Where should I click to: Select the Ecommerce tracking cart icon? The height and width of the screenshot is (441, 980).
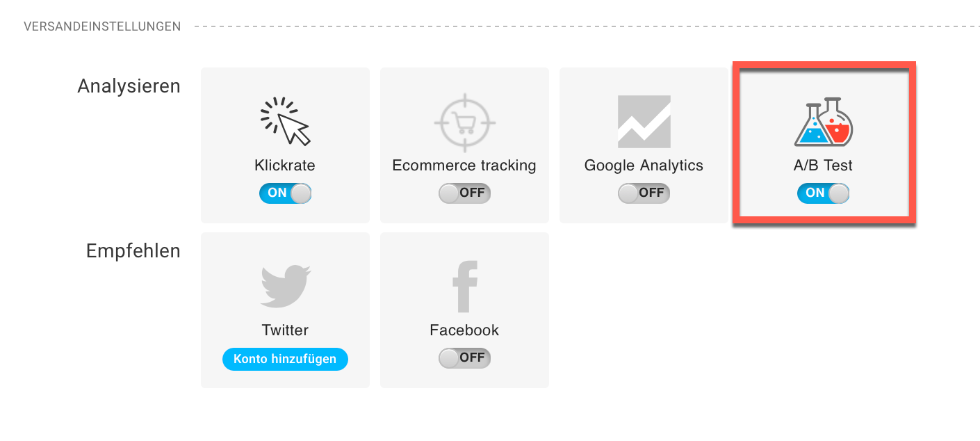tap(464, 122)
